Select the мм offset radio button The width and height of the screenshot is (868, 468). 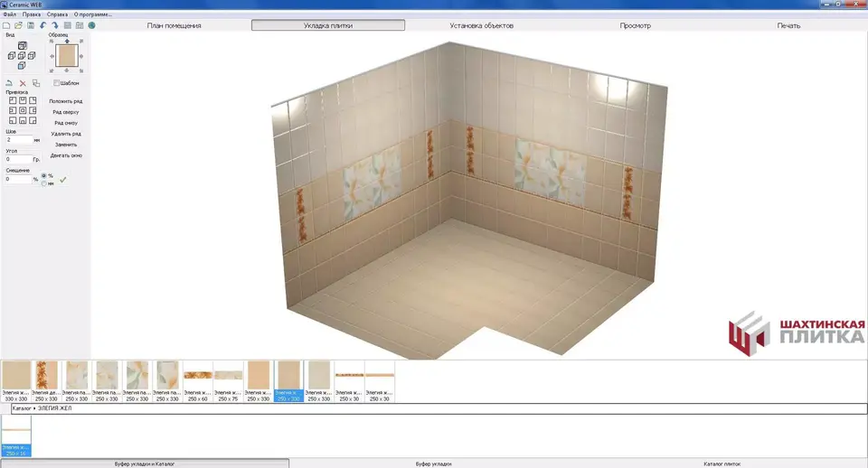[43, 183]
